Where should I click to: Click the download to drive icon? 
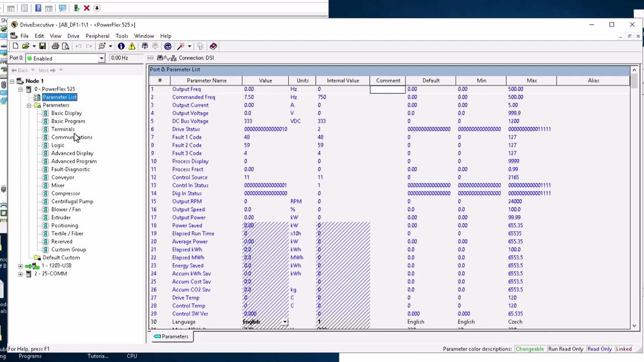pos(145,46)
